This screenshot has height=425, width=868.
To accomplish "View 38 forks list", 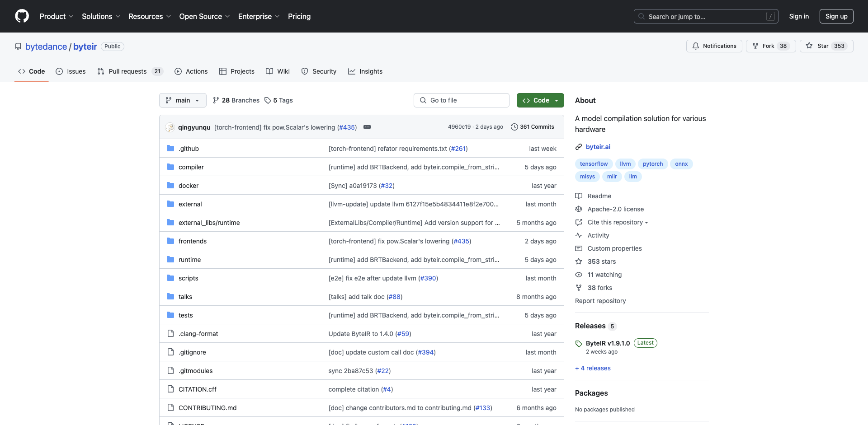I will click(599, 288).
